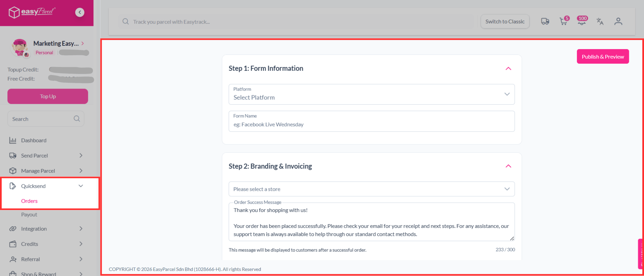This screenshot has height=276, width=644.
Task: Collapse the sidebar with the arrow button
Action: pyautogui.click(x=80, y=12)
